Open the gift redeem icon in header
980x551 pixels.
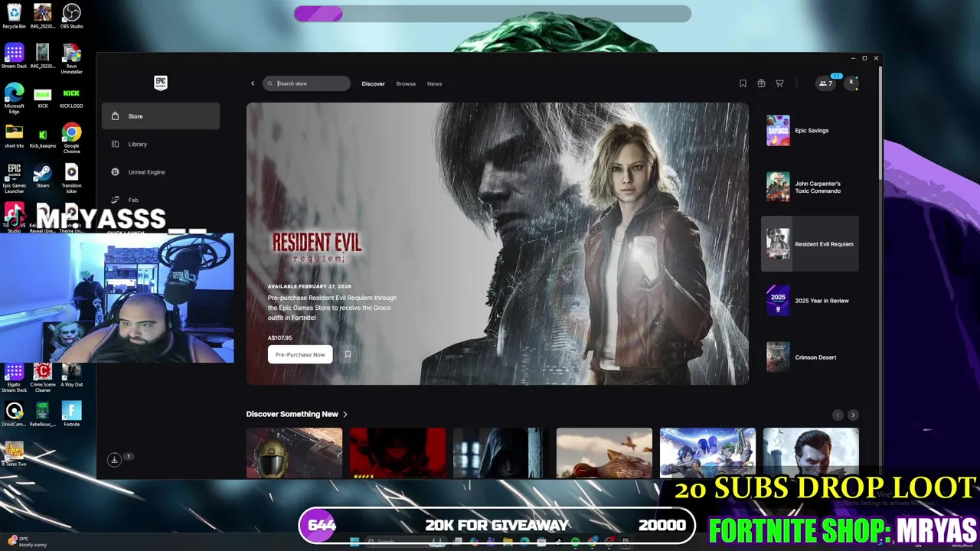(x=761, y=83)
